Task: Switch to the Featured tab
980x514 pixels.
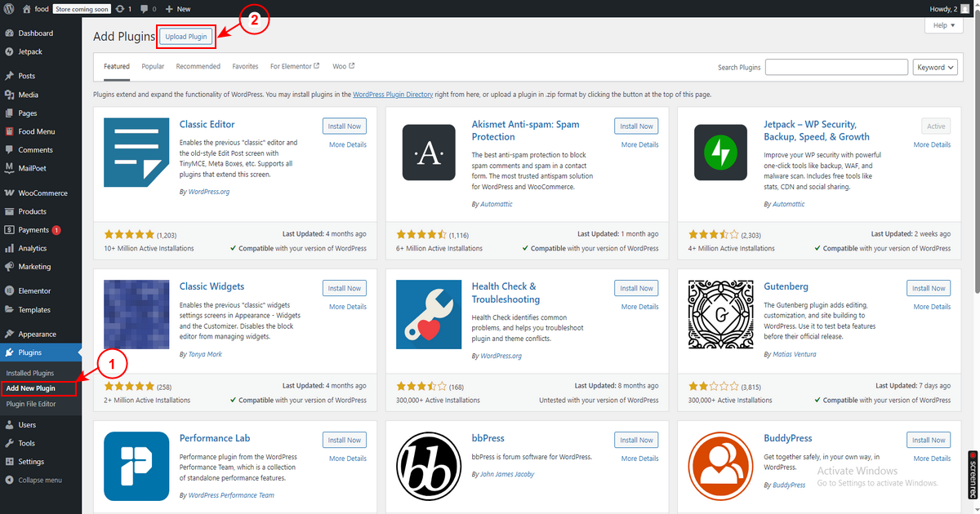Action: pos(117,67)
